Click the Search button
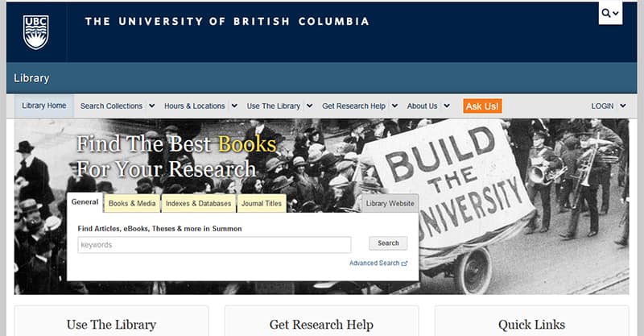Viewport: 644px width, 336px height. 388,243
